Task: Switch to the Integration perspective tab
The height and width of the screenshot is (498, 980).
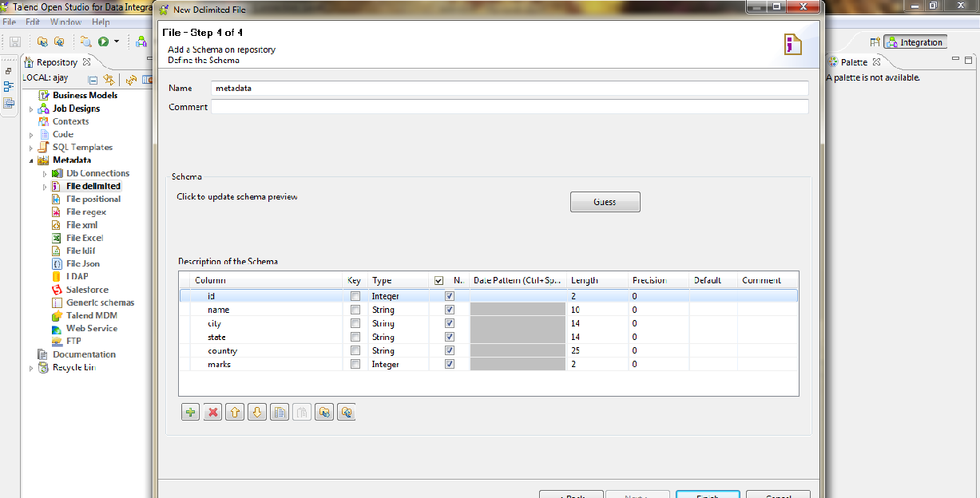Action: click(x=915, y=41)
